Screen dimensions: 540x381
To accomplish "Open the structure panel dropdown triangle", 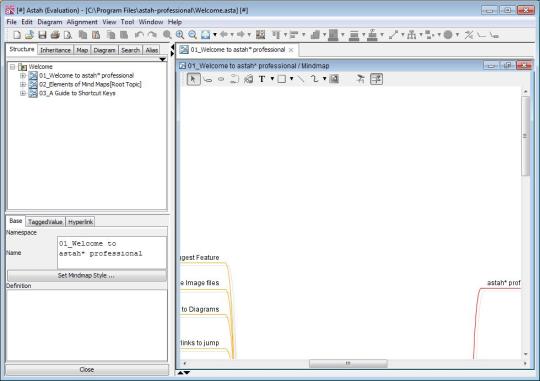I will click(x=163, y=60).
